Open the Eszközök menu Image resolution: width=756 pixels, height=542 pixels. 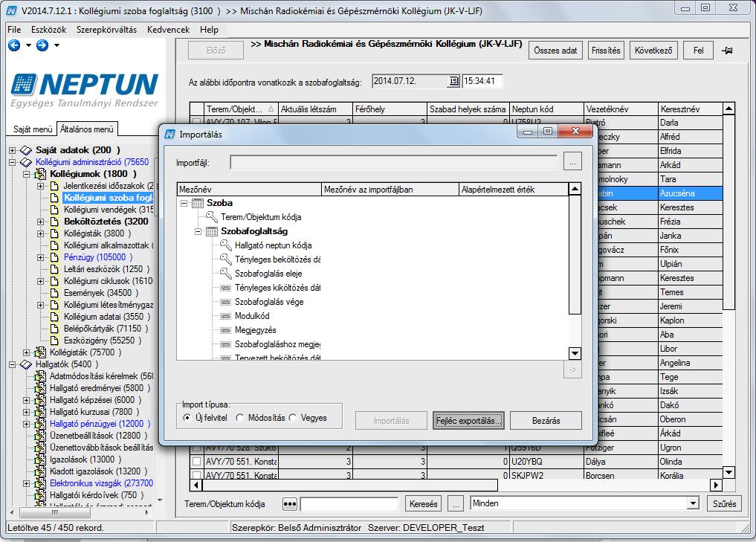[x=49, y=30]
